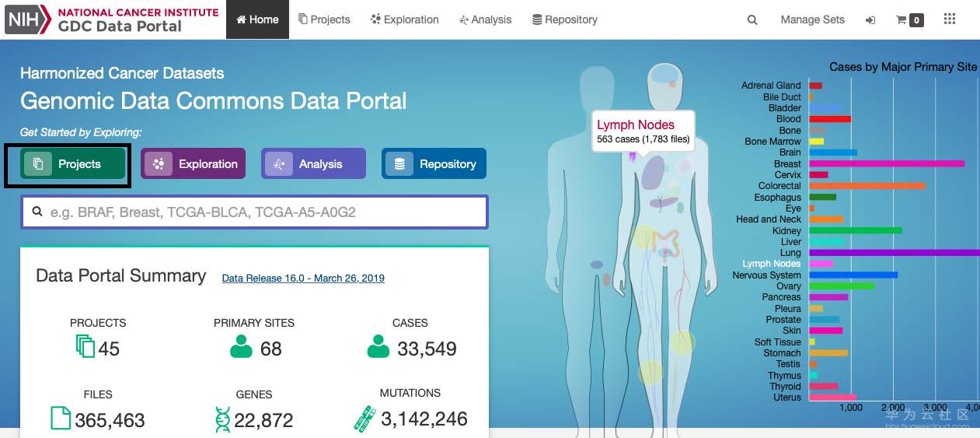
Task: Select the Thymus label
Action: click(x=784, y=376)
